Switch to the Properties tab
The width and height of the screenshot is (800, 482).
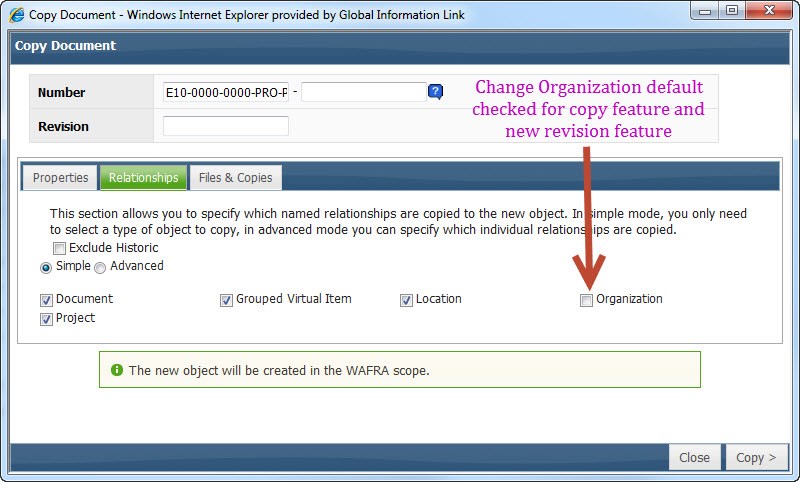[x=60, y=177]
